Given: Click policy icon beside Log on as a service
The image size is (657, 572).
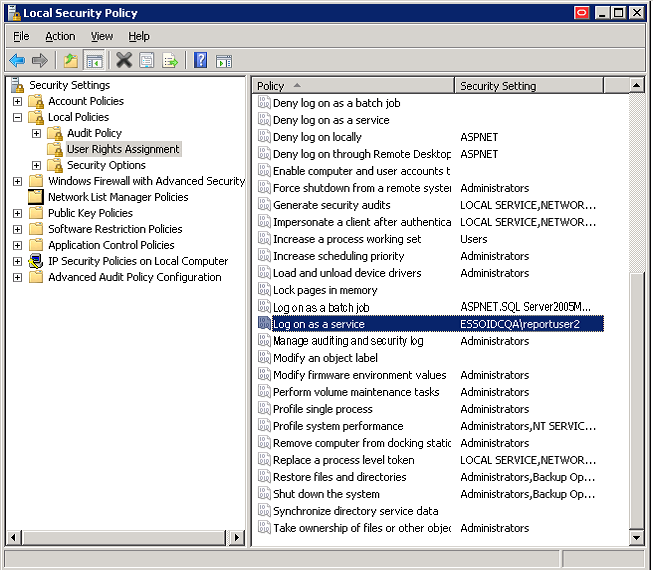Looking at the screenshot, I should coord(264,324).
